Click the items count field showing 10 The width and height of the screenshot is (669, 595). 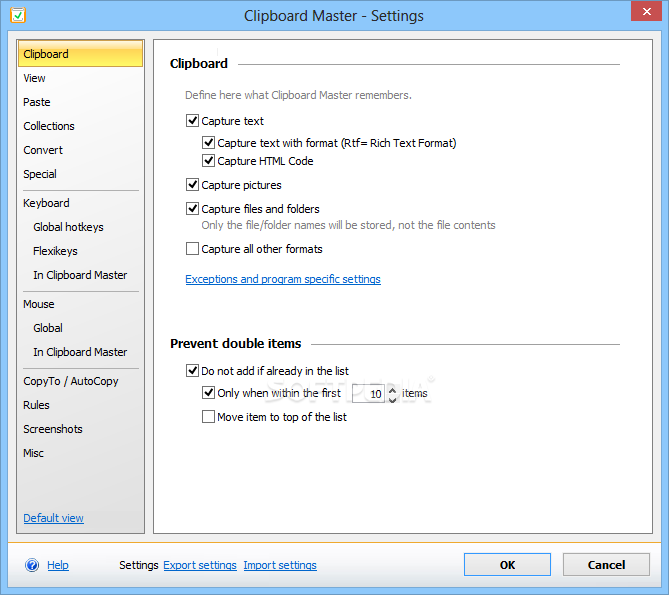click(369, 393)
